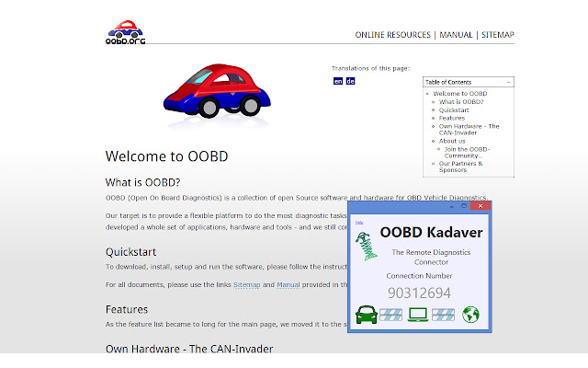Click the oobd.org car logo
The height and width of the screenshot is (368, 588).
(125, 32)
